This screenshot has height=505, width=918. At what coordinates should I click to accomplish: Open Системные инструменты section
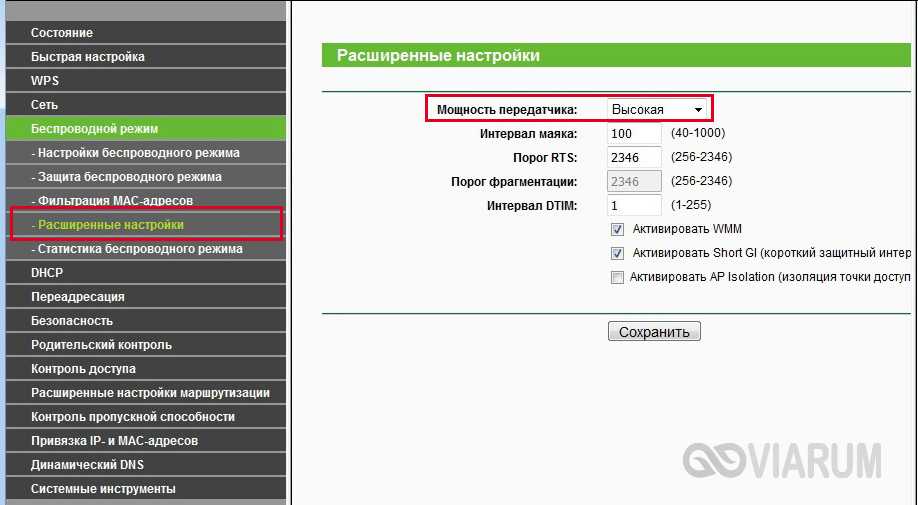146,489
